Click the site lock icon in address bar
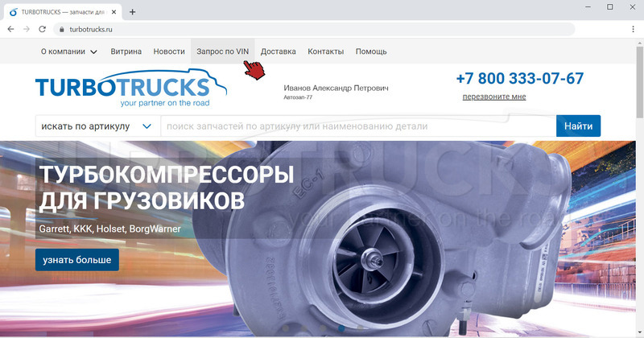Image resolution: width=644 pixels, height=338 pixels. (62, 29)
